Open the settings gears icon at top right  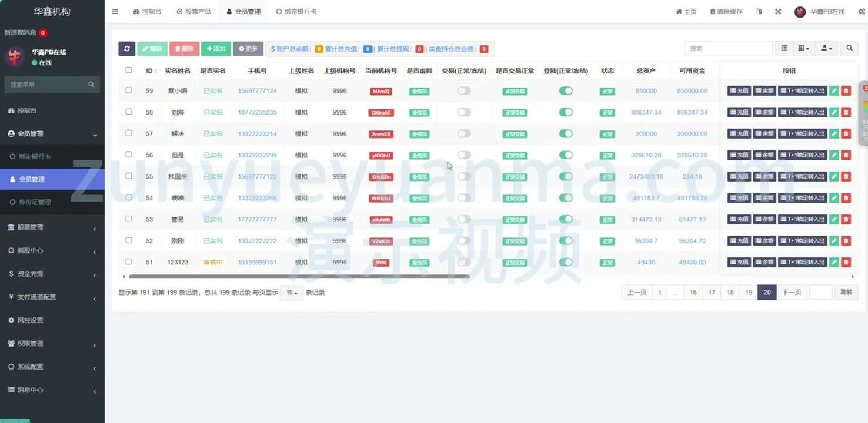[861, 12]
